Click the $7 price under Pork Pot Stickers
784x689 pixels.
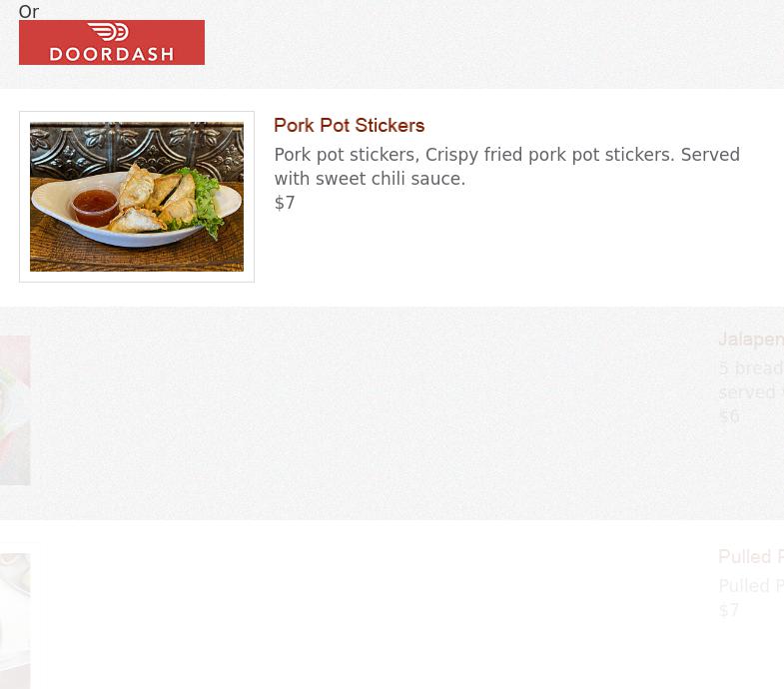[x=285, y=203]
